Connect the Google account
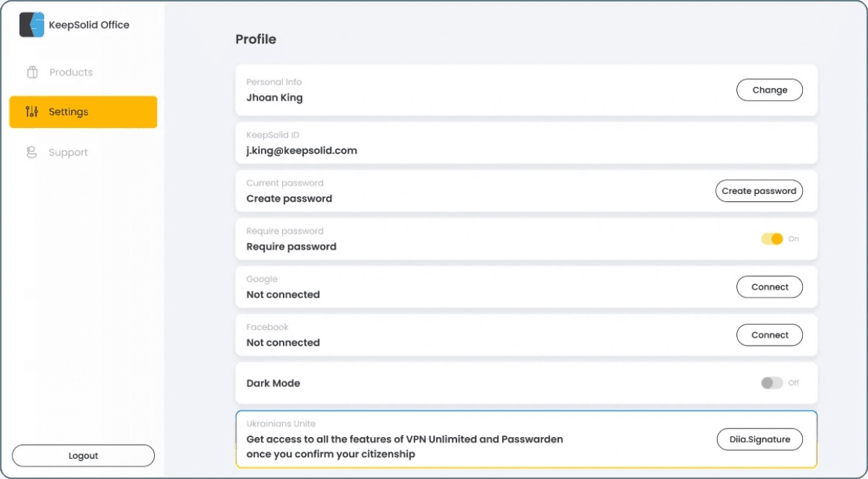 click(x=770, y=287)
